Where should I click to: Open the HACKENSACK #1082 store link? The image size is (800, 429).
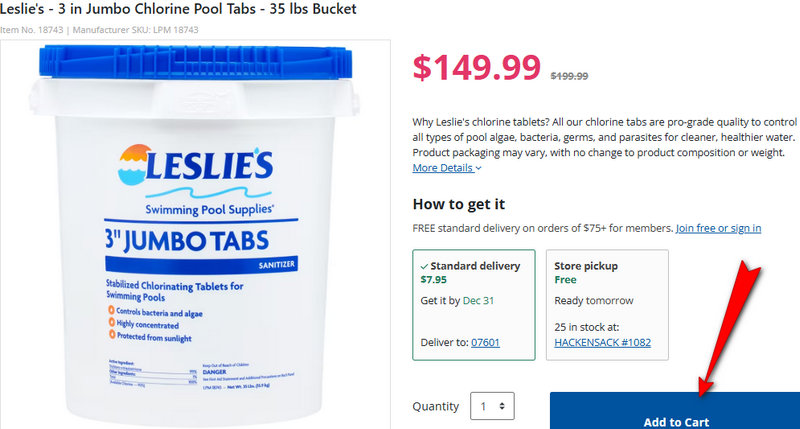(602, 342)
